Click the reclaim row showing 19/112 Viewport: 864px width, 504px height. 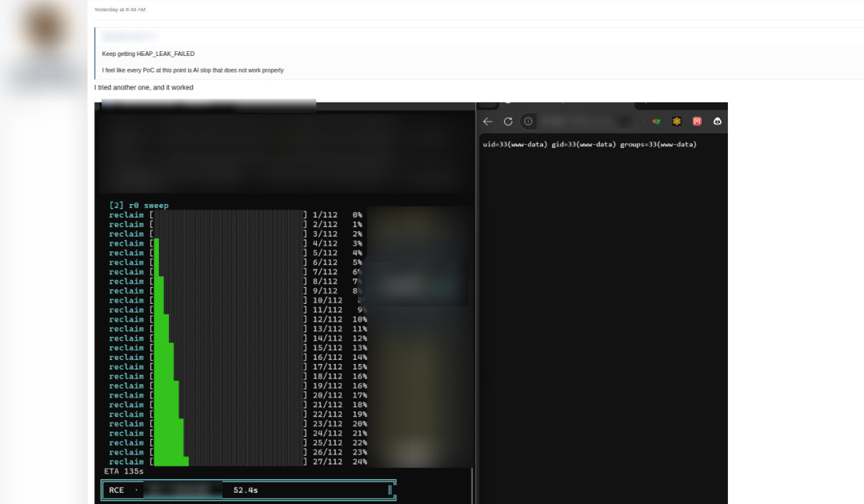coord(238,386)
